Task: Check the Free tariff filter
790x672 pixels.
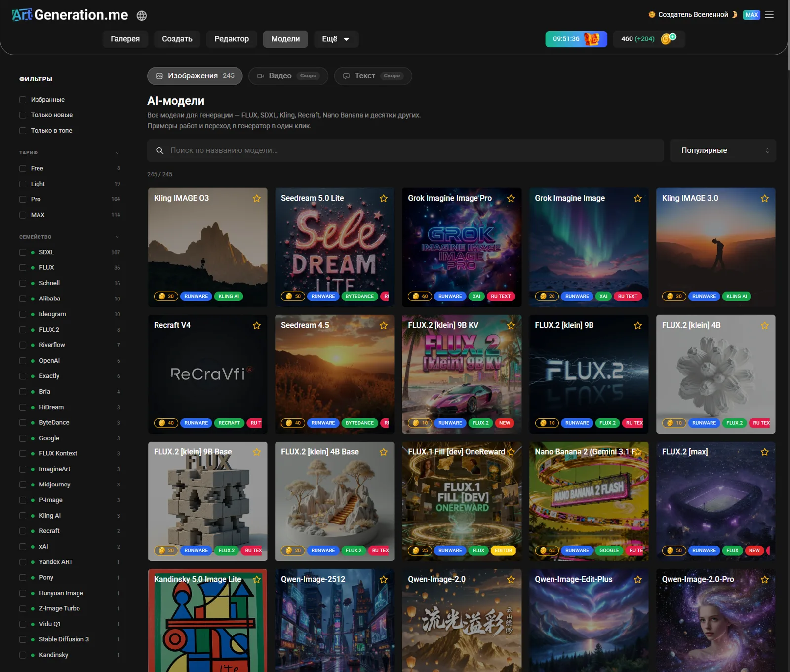Action: 23,168
